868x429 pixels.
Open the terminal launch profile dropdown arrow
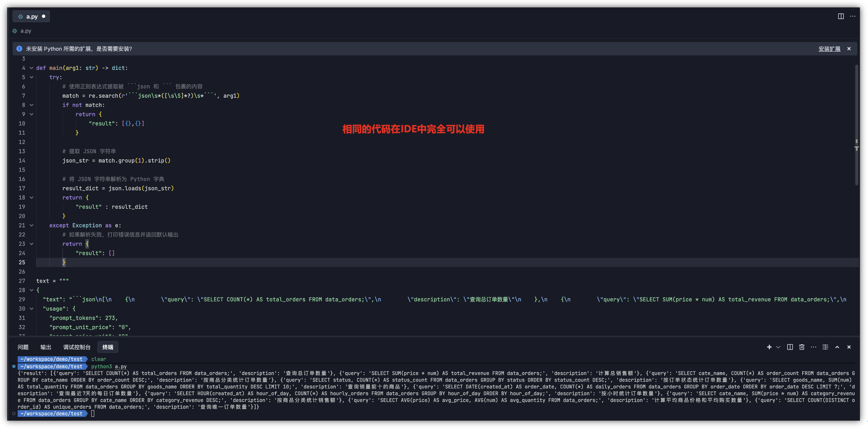[x=778, y=347]
